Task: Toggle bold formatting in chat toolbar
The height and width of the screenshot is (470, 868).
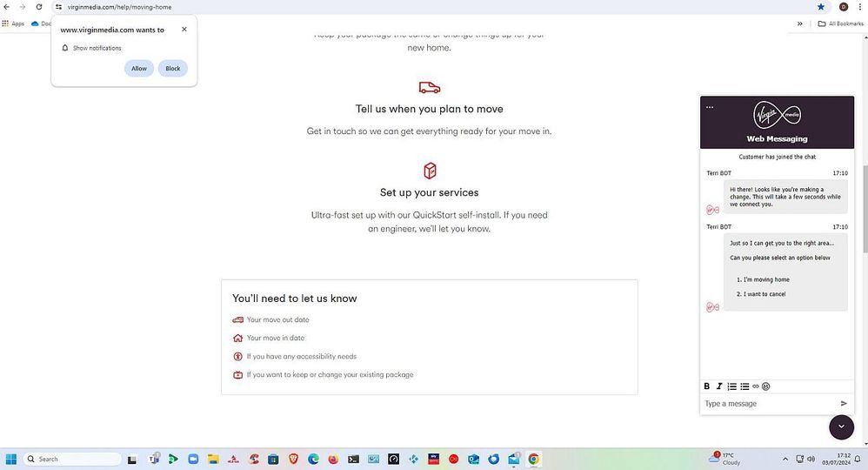Action: [707, 386]
